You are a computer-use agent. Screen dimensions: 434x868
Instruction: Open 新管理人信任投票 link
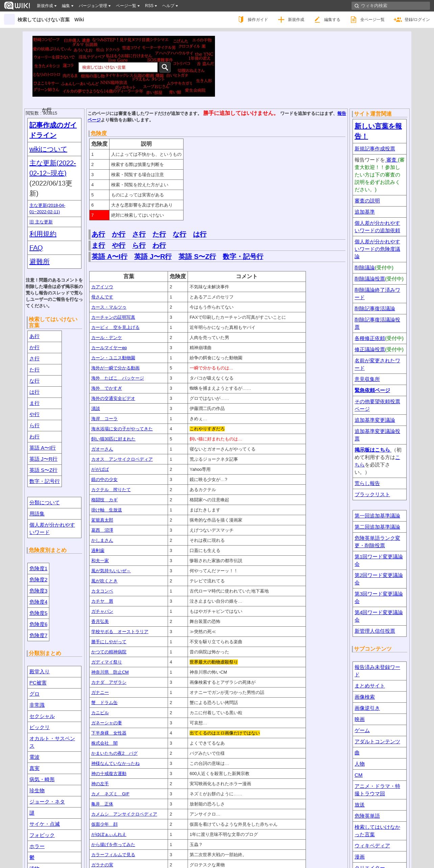point(375,631)
